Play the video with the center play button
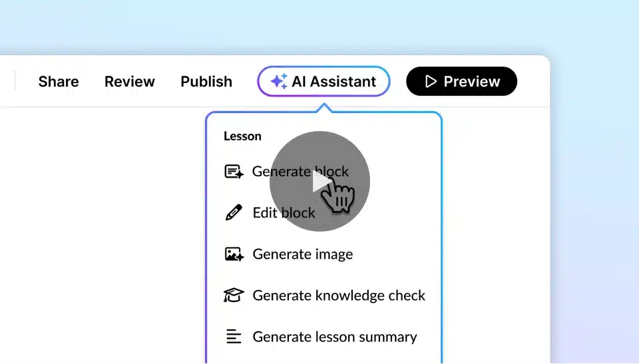Screen dimensions: 639x364 coord(319,181)
